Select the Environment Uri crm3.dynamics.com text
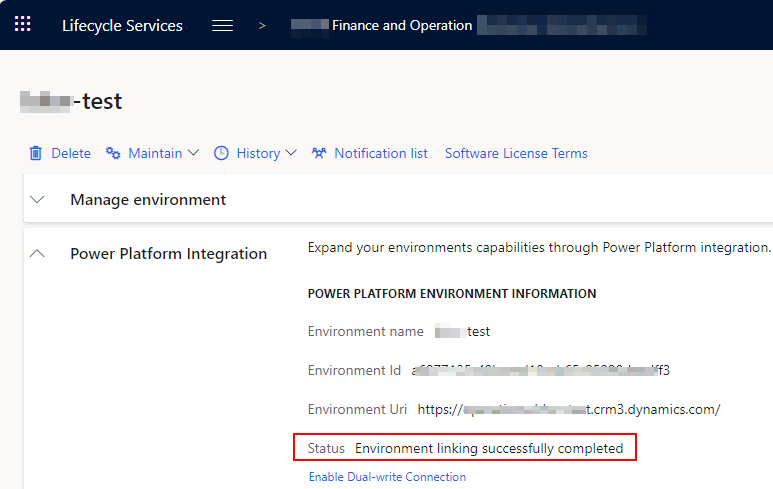Viewport: 773px width, 489px height. click(x=569, y=409)
